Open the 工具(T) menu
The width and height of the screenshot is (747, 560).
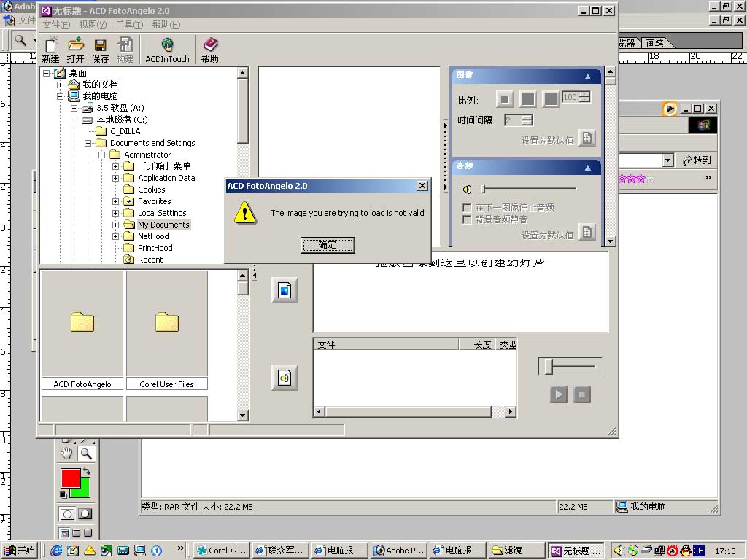129,25
